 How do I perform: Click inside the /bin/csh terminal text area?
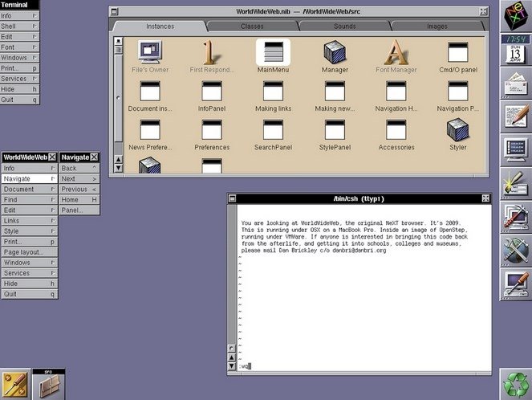pyautogui.click(x=364, y=288)
